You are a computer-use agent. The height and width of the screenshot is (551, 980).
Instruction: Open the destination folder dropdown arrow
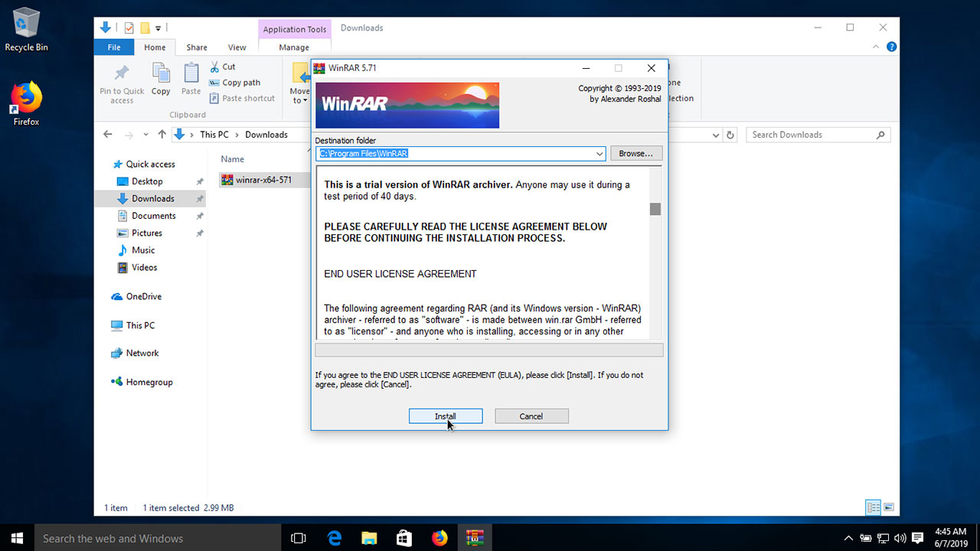click(x=599, y=154)
